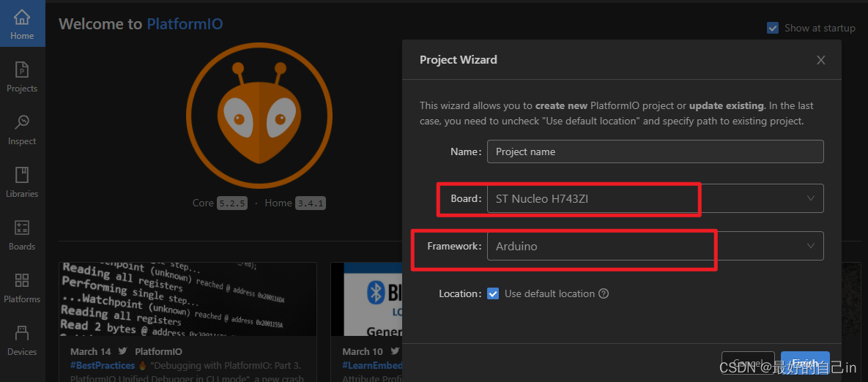Open the #LearnEmbedded hashtag link
Screen dimensions: 868x382
coord(372,365)
